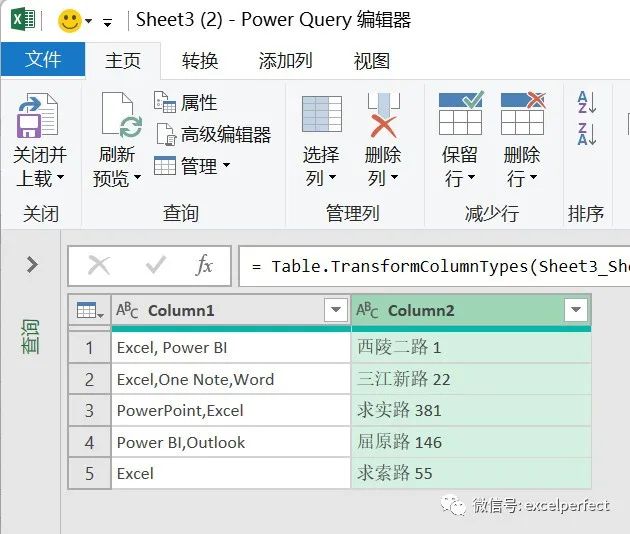
Task: Select row number 3 header
Action: (x=89, y=411)
